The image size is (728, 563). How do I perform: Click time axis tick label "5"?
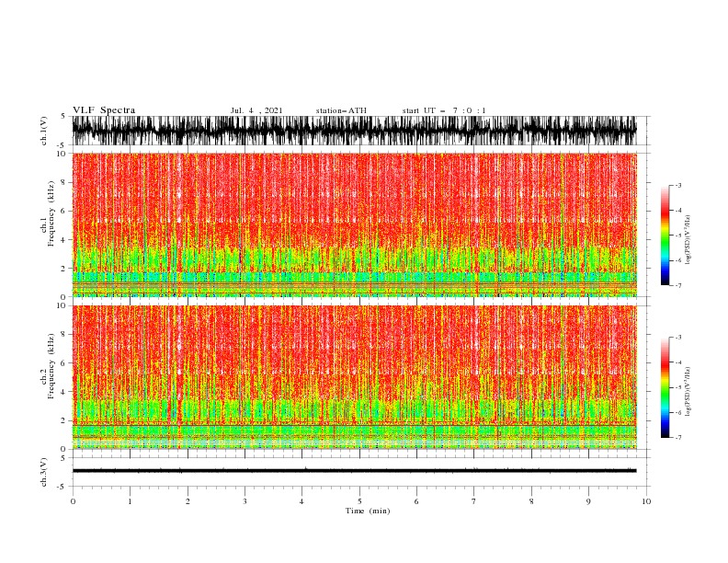tap(359, 501)
